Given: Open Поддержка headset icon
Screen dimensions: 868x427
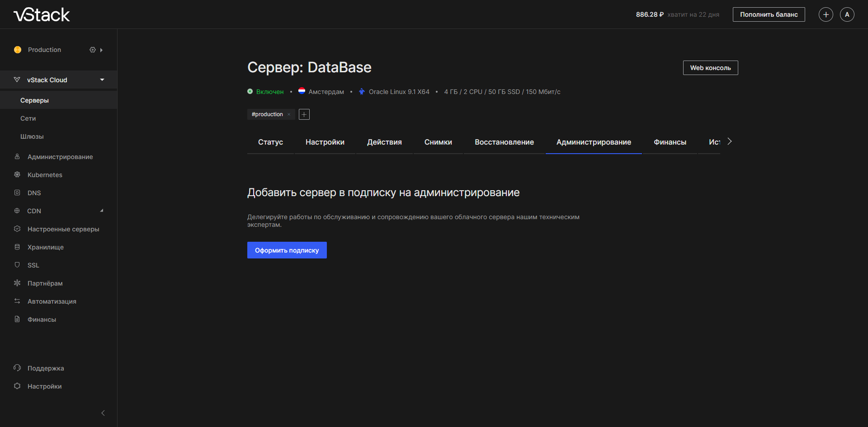Looking at the screenshot, I should click(x=17, y=368).
